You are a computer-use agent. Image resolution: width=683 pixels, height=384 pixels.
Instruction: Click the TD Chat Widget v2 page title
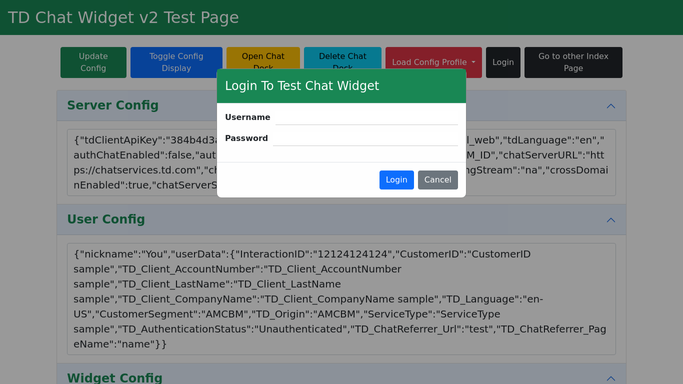click(x=123, y=17)
